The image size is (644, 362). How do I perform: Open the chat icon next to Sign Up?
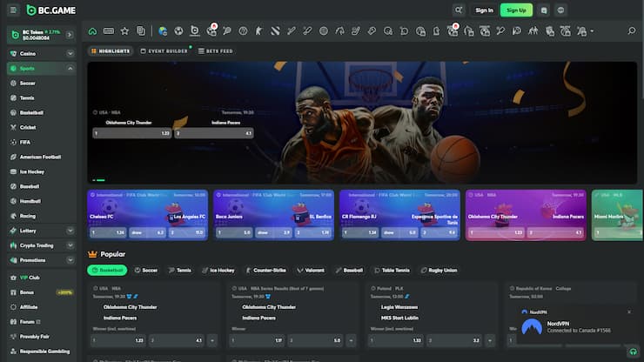tap(544, 10)
